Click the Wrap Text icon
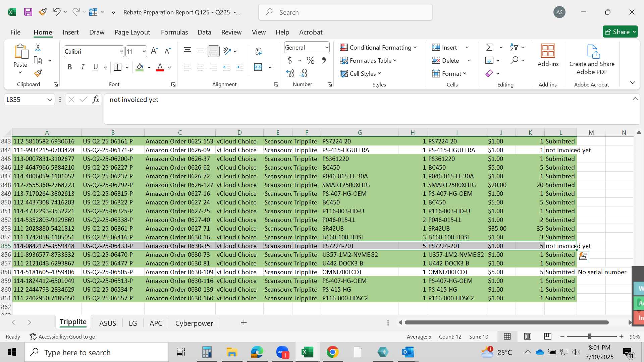 [x=259, y=51]
